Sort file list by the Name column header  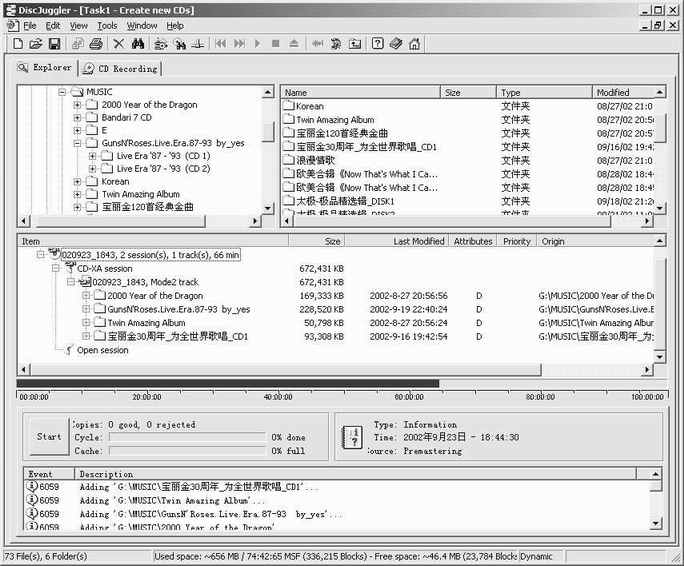(360, 93)
